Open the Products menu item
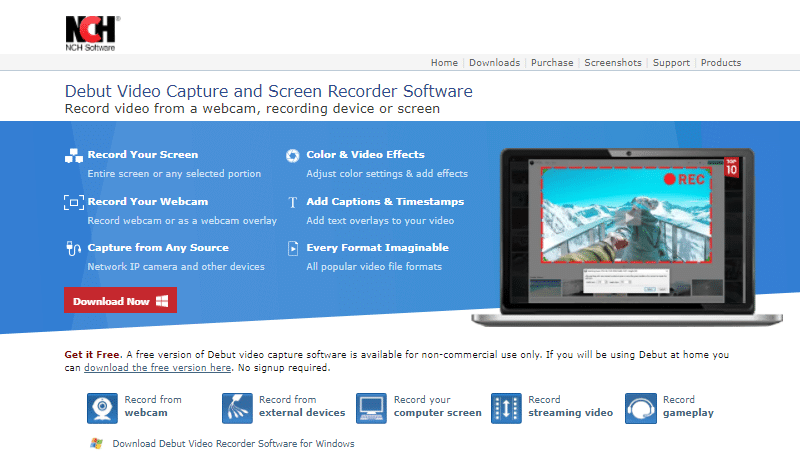This screenshot has width=800, height=456. 720,63
